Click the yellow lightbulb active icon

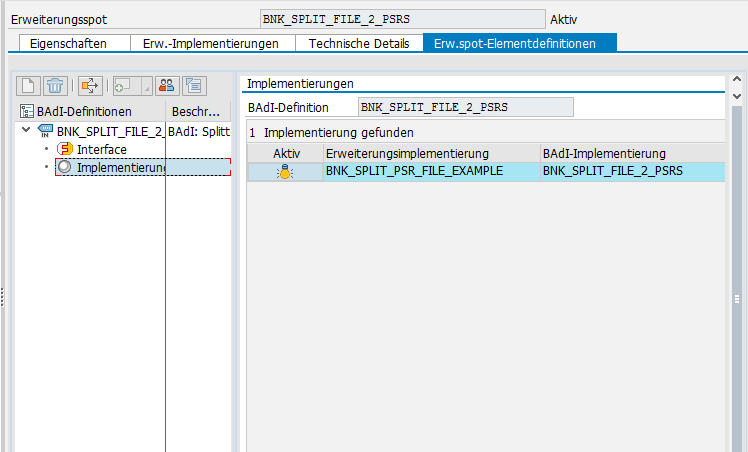(285, 172)
